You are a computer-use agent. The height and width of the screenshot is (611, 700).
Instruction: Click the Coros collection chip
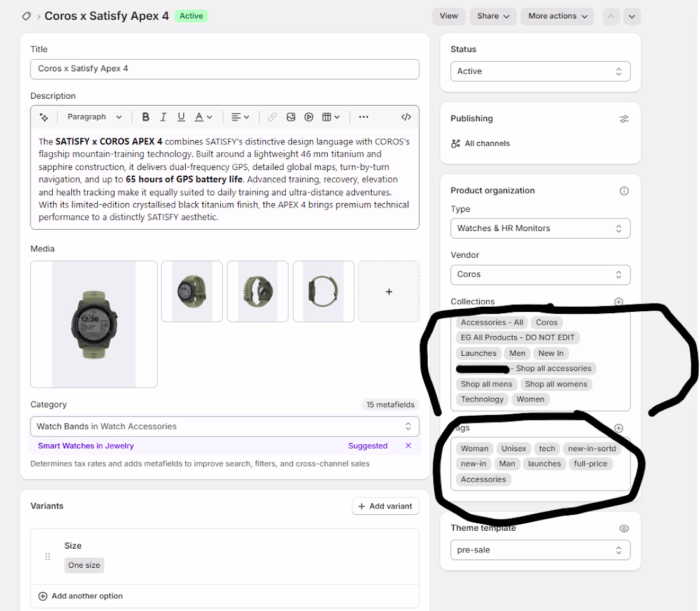(x=547, y=323)
